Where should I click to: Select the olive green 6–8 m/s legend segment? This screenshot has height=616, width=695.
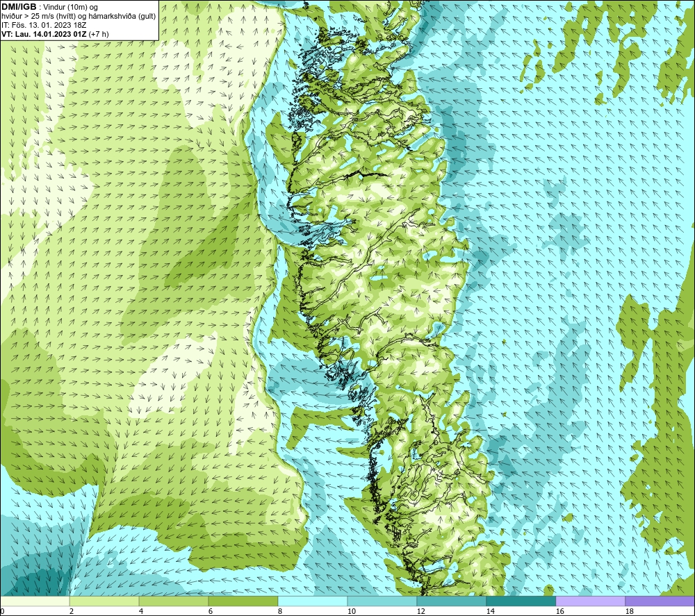[x=243, y=601]
